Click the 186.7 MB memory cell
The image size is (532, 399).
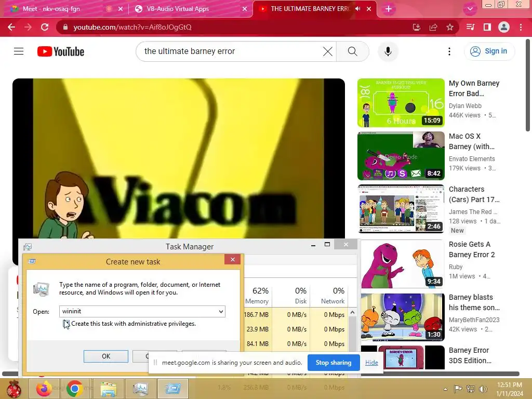coord(256,314)
